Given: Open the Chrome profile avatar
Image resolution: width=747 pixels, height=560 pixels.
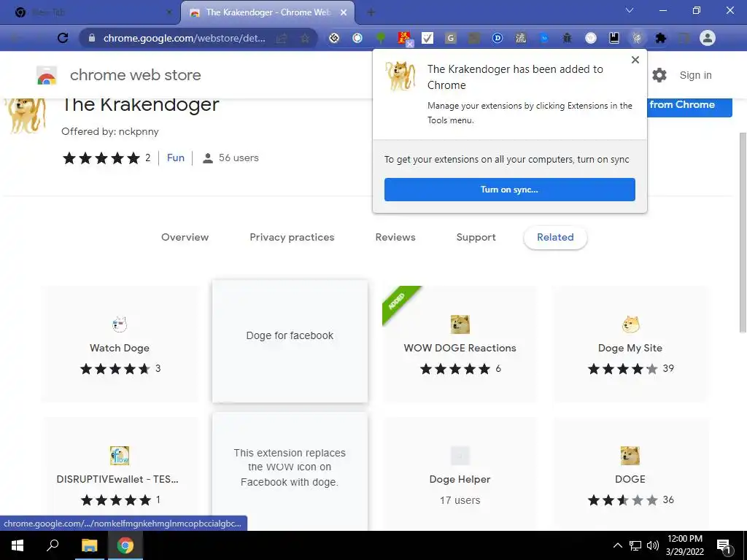Looking at the screenshot, I should [x=708, y=38].
